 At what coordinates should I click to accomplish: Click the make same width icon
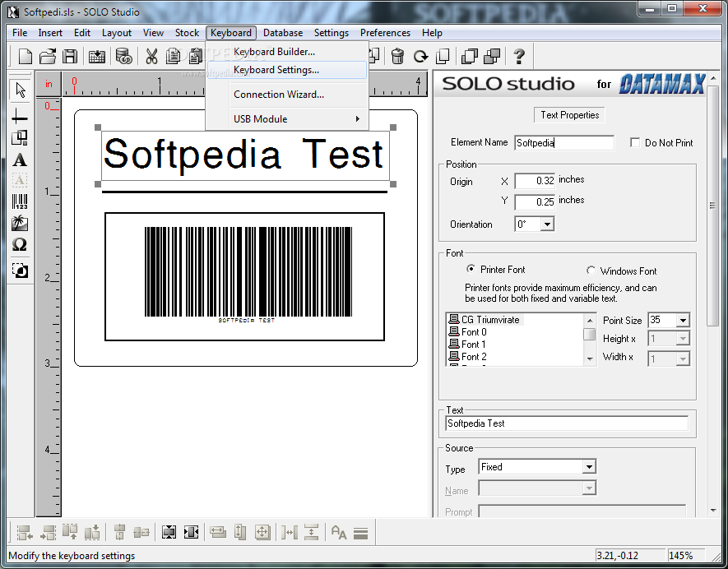218,532
